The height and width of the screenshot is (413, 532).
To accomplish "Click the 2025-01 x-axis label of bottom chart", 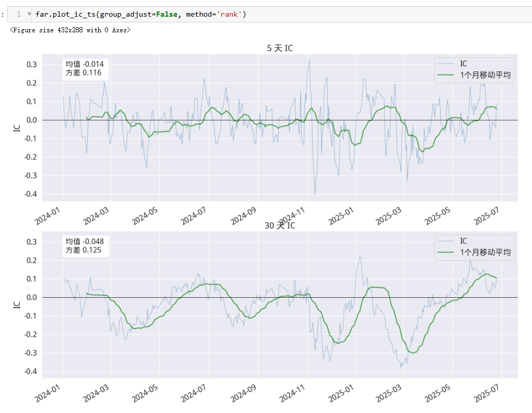I will tap(341, 393).
